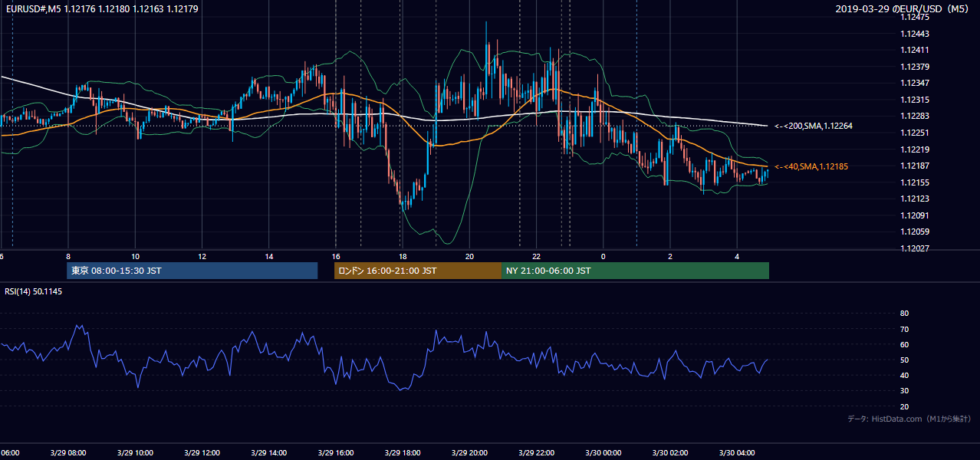Click hour label 18 under the price chart
This screenshot has height=460, width=980.
[x=403, y=256]
